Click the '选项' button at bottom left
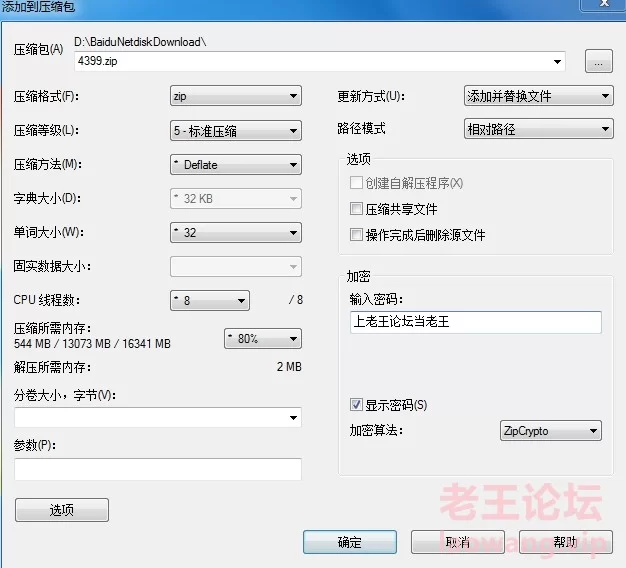The image size is (626, 568). tap(62, 510)
